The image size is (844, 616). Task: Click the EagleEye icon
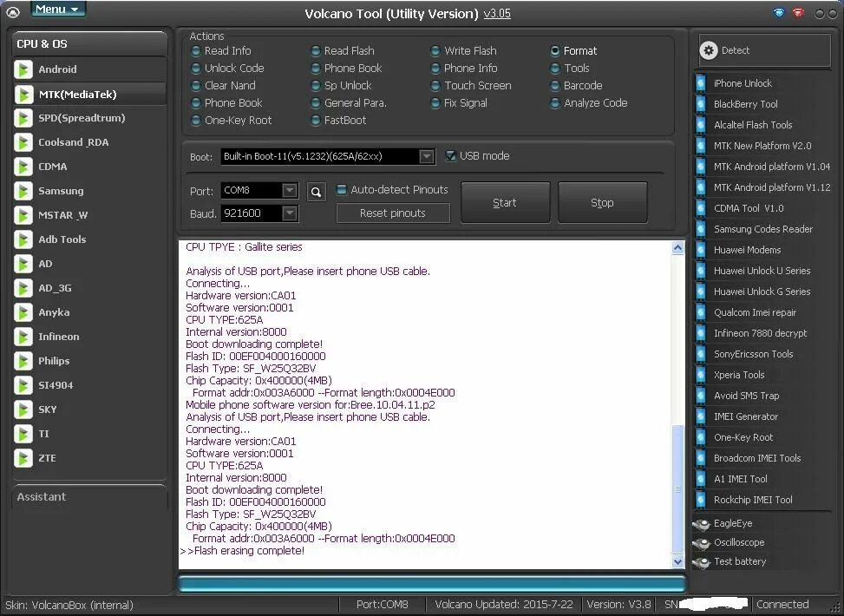coord(702,524)
